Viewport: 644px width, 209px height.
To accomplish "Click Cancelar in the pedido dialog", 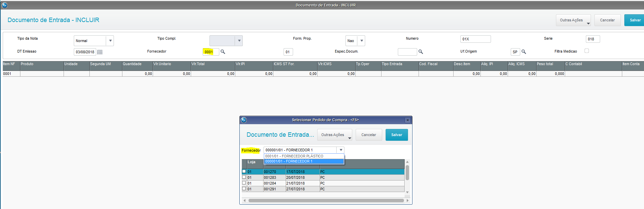I will click(369, 135).
